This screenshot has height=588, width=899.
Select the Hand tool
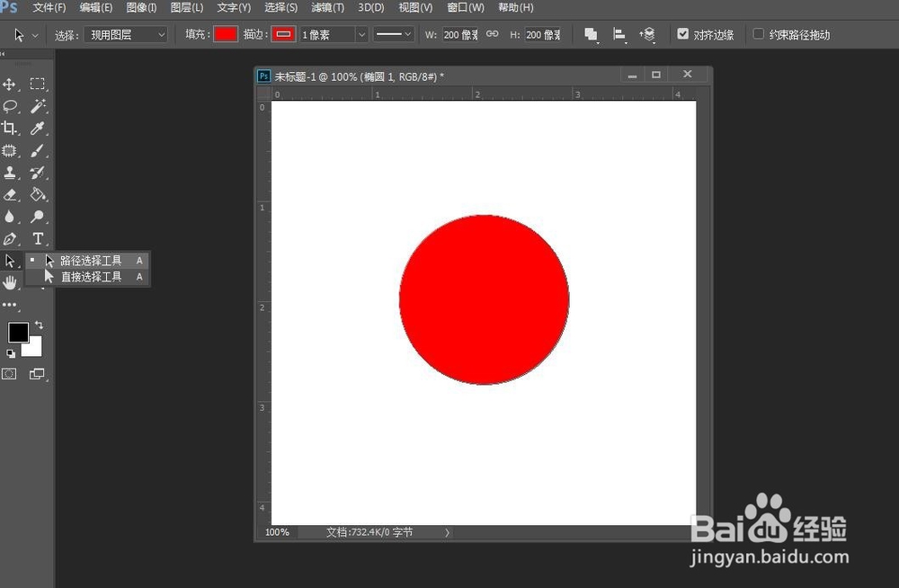coord(9,282)
